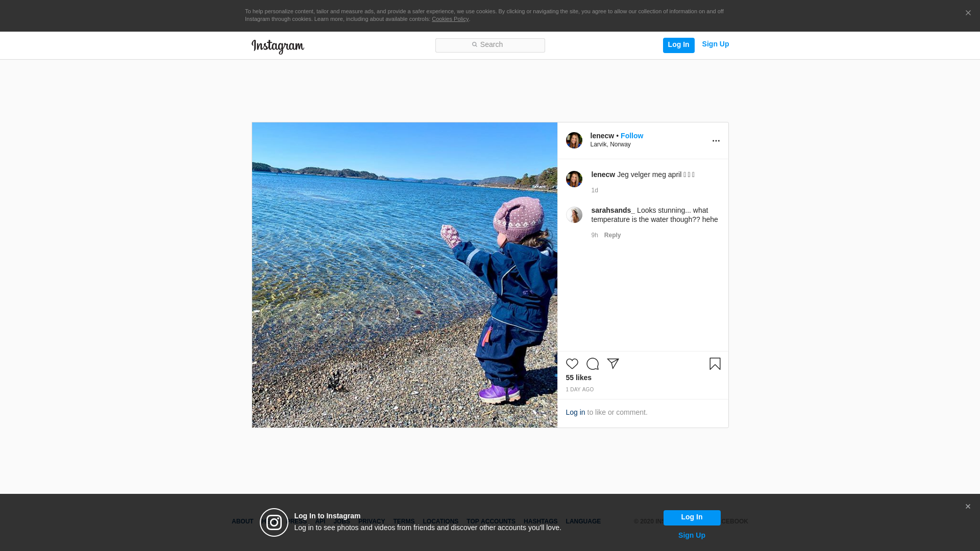Open the post more options menu
The width and height of the screenshot is (980, 551).
[716, 141]
